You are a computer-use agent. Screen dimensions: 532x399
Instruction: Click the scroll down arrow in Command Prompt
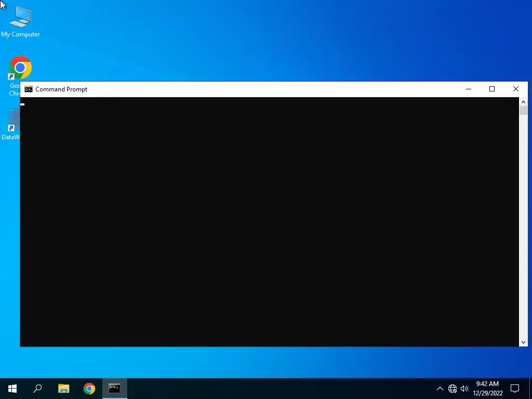click(523, 342)
